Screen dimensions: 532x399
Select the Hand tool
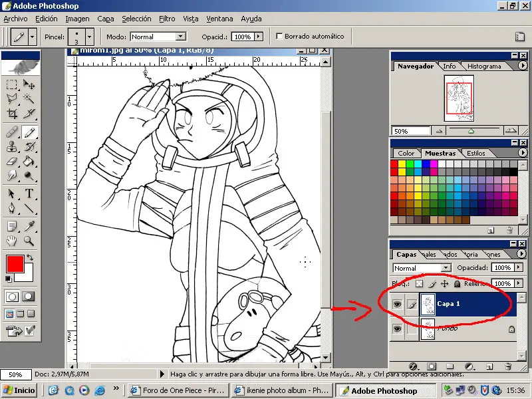tap(11, 241)
